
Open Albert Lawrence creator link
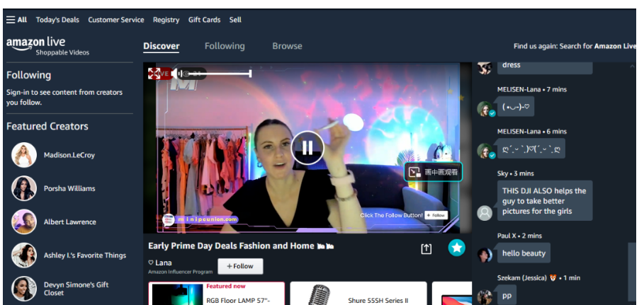(x=70, y=221)
